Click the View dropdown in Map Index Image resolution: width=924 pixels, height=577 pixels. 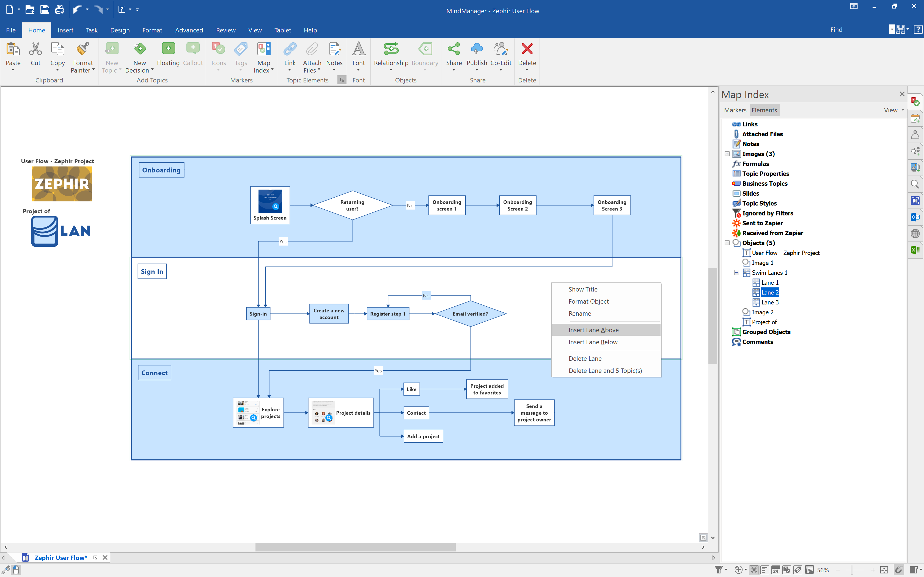click(893, 110)
